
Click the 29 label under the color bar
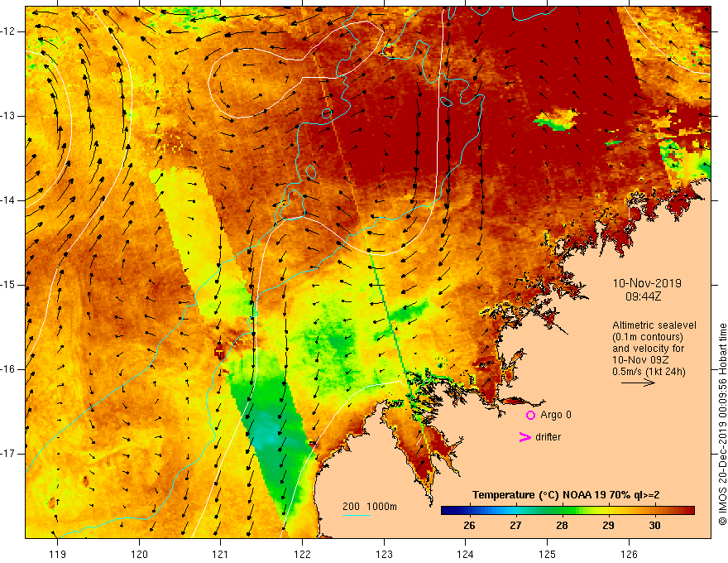608,526
